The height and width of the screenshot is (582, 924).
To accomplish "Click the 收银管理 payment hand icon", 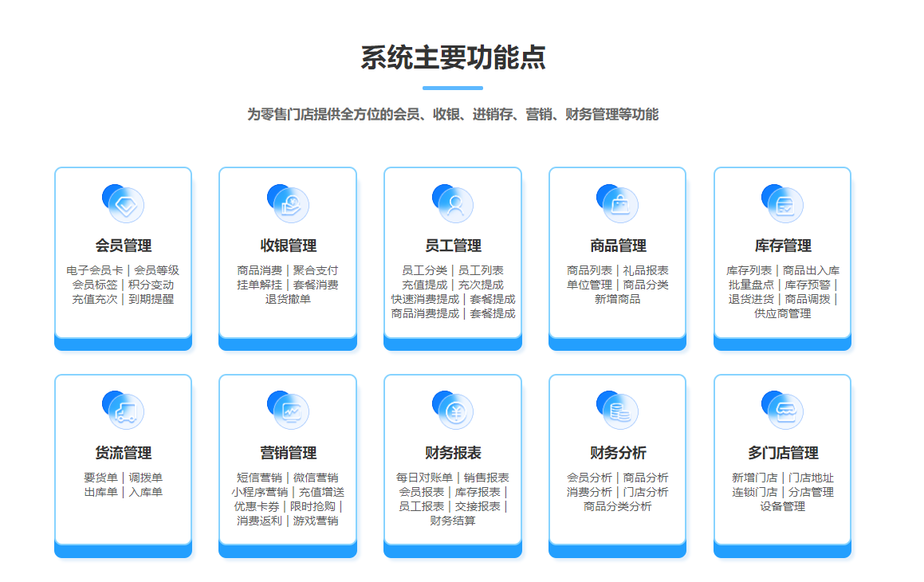I will 288,203.
